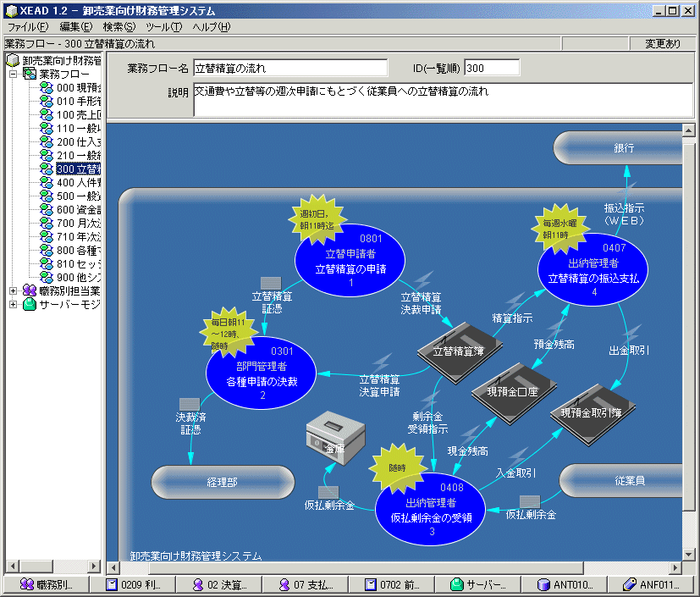The image size is (700, 597).
Task: Open the ファイル(F) menu
Action: 28,27
